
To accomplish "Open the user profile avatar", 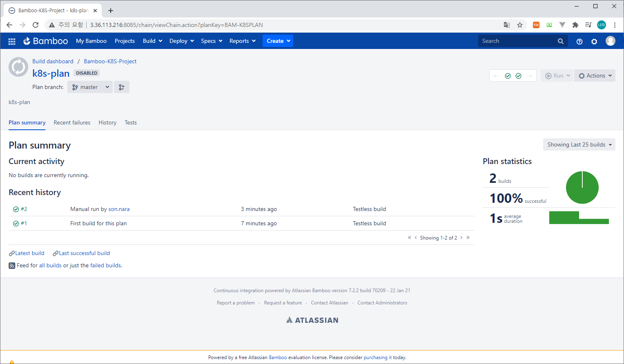I will click(x=611, y=41).
